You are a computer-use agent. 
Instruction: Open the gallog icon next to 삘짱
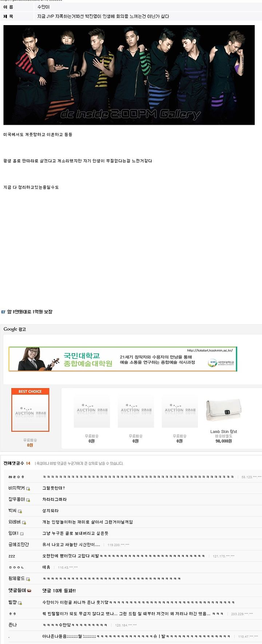pyautogui.click(x=20, y=603)
